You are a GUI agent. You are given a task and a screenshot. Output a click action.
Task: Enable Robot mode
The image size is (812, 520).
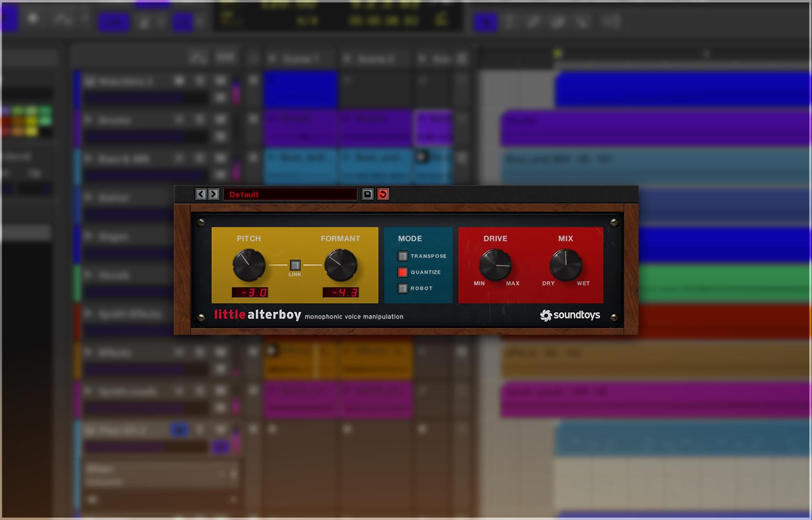(x=403, y=288)
